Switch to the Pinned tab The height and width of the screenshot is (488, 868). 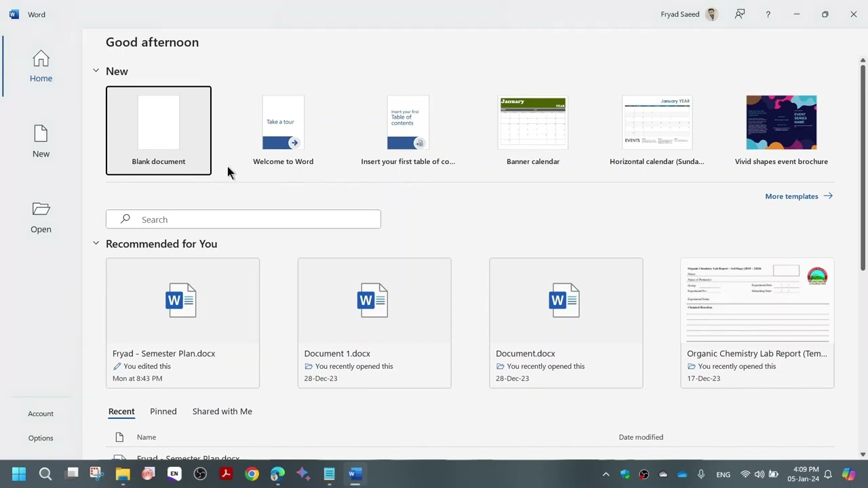click(x=163, y=411)
